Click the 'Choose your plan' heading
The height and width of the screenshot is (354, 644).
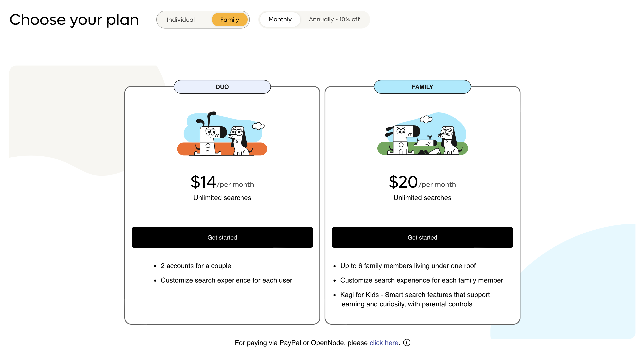74,20
